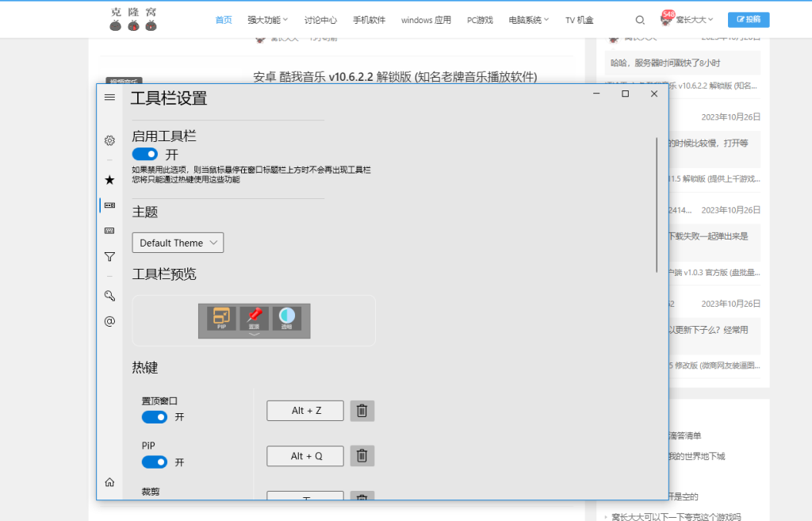Select the toolbar settings sidebar icon
This screenshot has height=521, width=812.
tap(109, 205)
